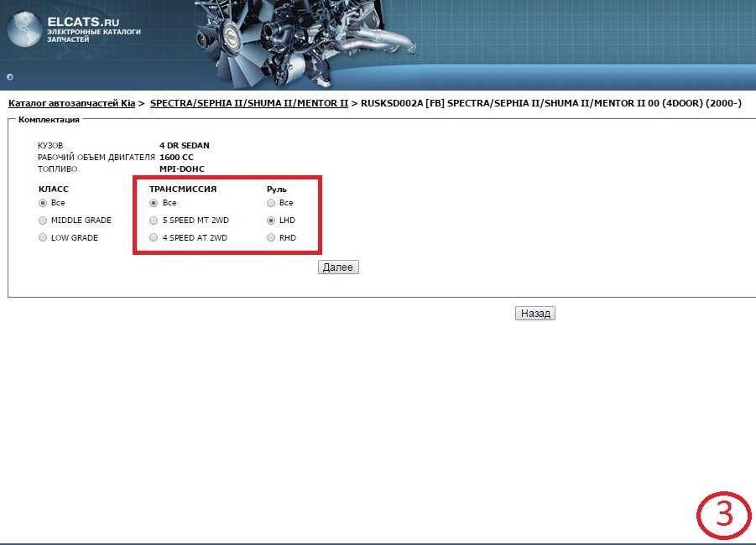This screenshot has height=545, width=756.
Task: Select the RHD steering option
Action: click(271, 237)
